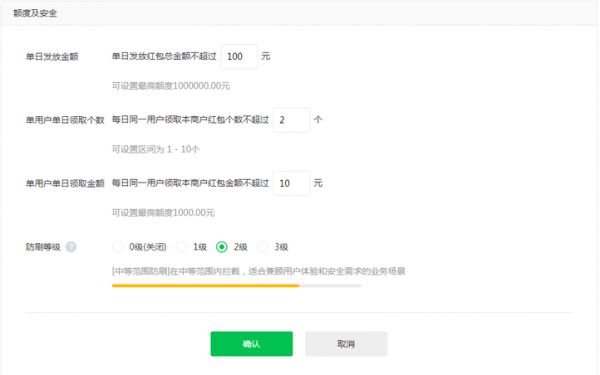
Task: Click the 单用户单日领取金额 label
Action: pos(65,184)
